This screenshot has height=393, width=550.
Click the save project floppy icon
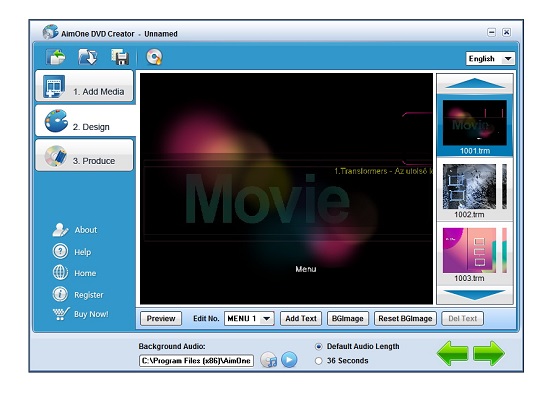click(120, 57)
